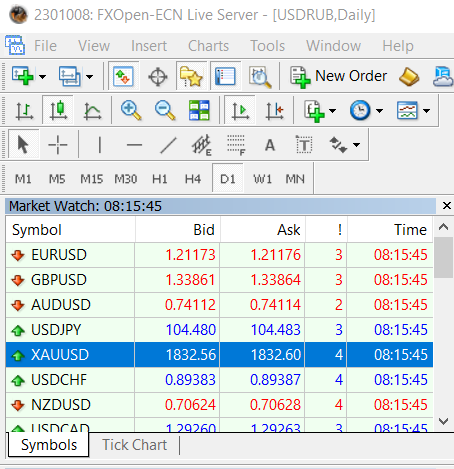This screenshot has height=469, width=454.
Task: Expand the arrows objects dropdown
Action: [x=356, y=145]
